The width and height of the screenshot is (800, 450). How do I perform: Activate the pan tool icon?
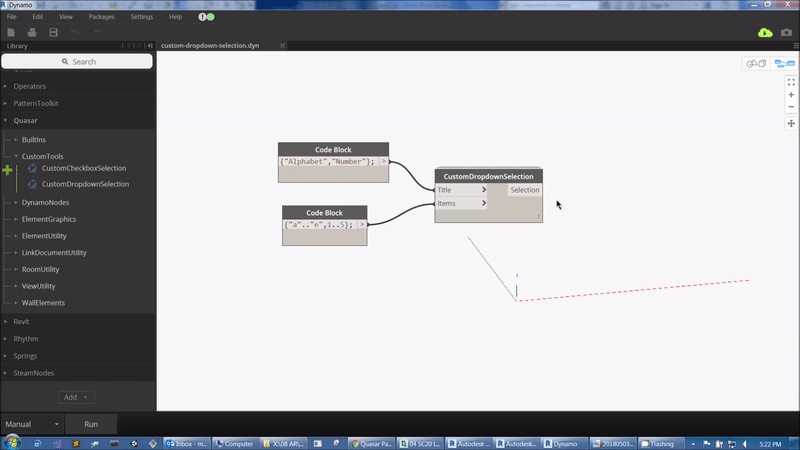[791, 123]
